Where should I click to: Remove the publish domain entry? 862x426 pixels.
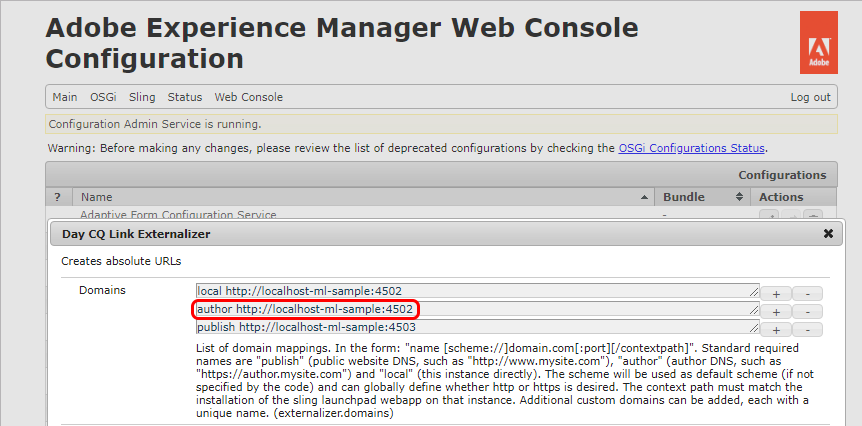[x=808, y=330]
